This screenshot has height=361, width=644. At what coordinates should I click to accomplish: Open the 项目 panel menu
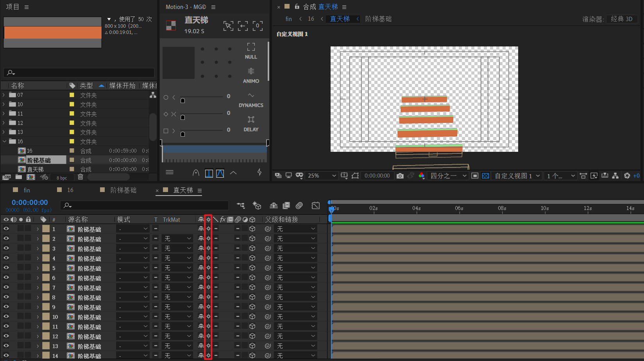pyautogui.click(x=27, y=7)
